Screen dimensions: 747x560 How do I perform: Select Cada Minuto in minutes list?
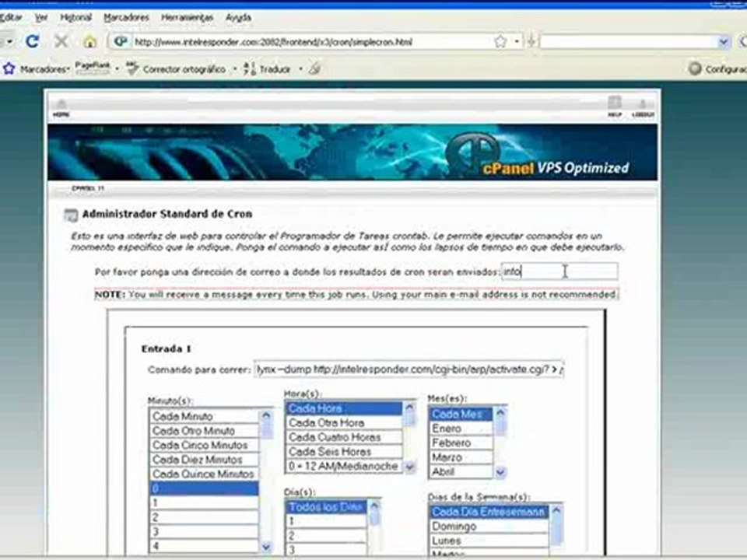coord(204,417)
